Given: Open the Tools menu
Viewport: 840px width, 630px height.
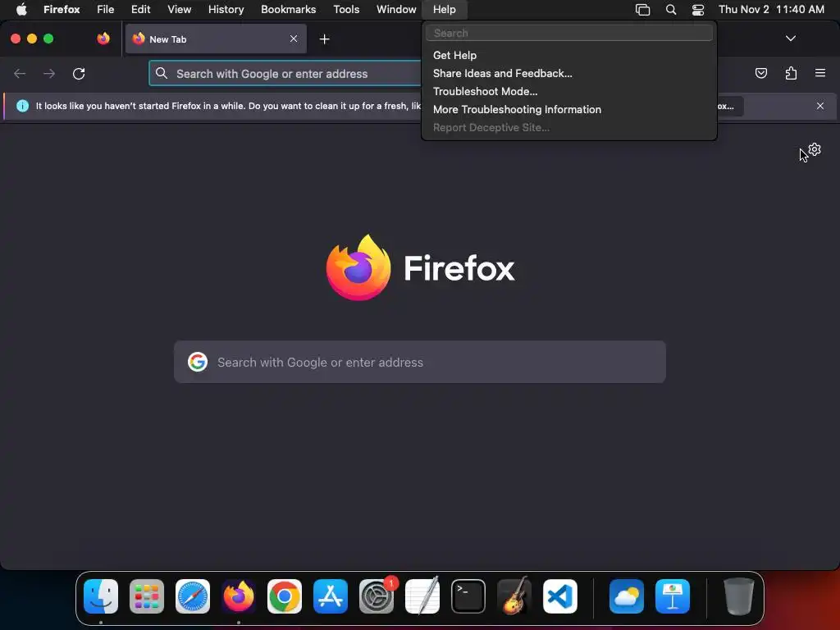Looking at the screenshot, I should pos(346,10).
